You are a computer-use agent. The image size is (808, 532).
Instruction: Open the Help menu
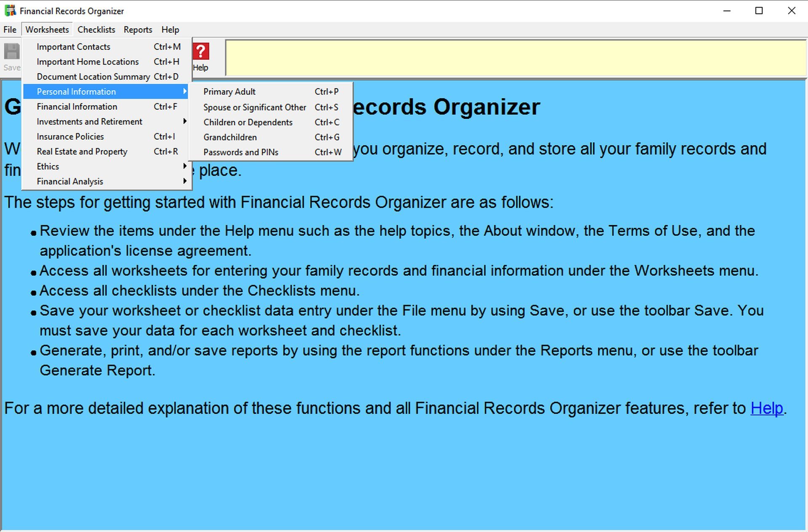coord(170,29)
